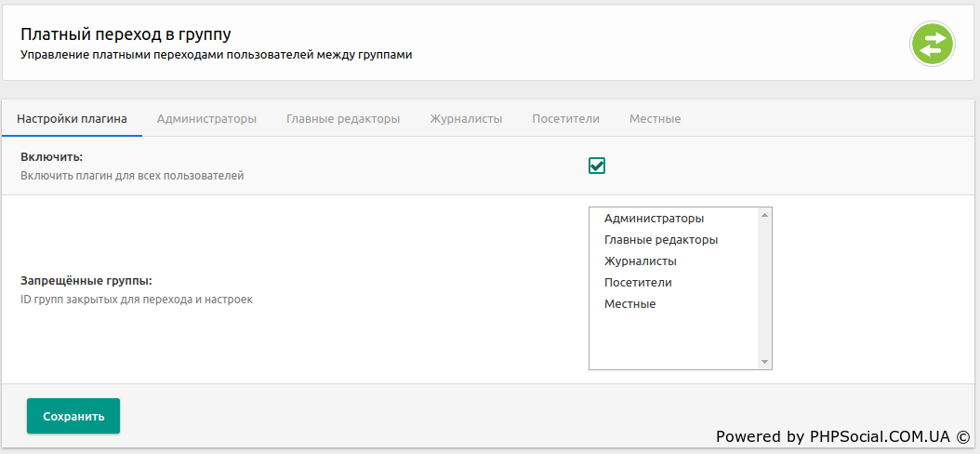Open the Powered by PHPSocial.COM.UA link
Screen dimensions: 980x454
click(841, 436)
